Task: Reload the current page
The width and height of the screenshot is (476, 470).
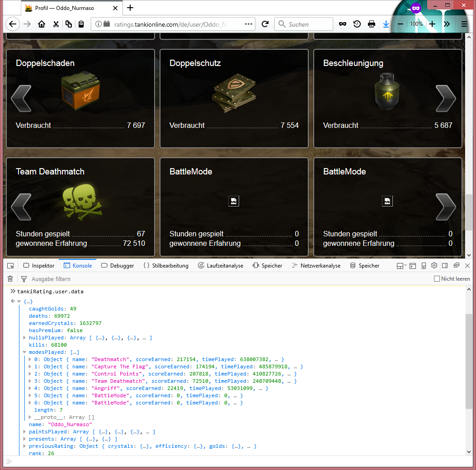Action: coord(265,24)
